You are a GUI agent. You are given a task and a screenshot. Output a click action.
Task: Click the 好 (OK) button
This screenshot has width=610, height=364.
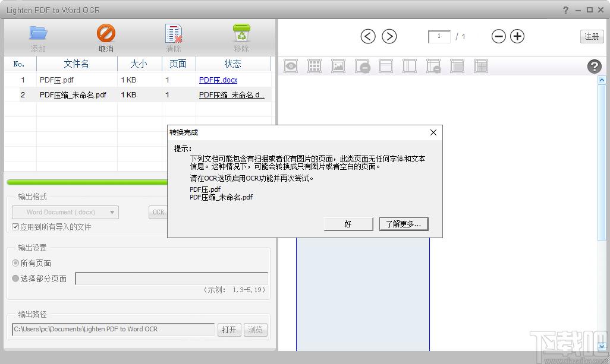348,224
